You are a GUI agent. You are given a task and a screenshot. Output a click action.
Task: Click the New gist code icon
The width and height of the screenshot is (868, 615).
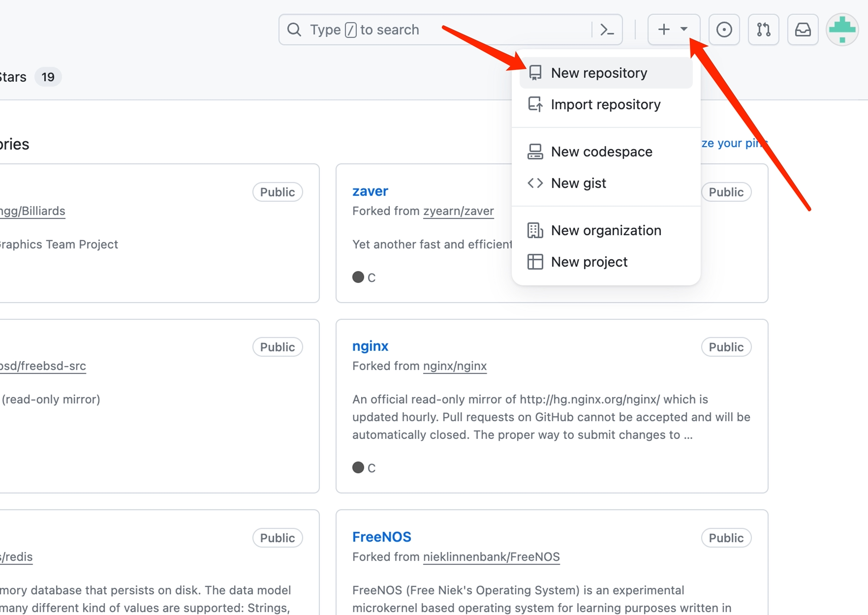click(535, 183)
